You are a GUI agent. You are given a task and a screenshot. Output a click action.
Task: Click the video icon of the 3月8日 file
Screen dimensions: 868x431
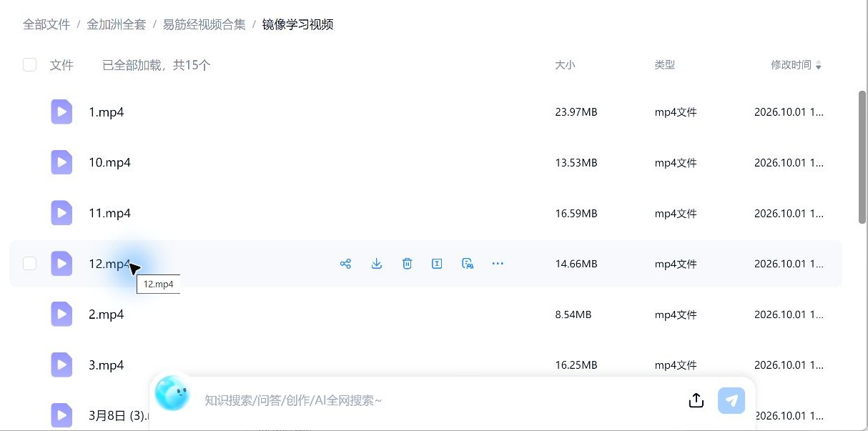(x=61, y=415)
